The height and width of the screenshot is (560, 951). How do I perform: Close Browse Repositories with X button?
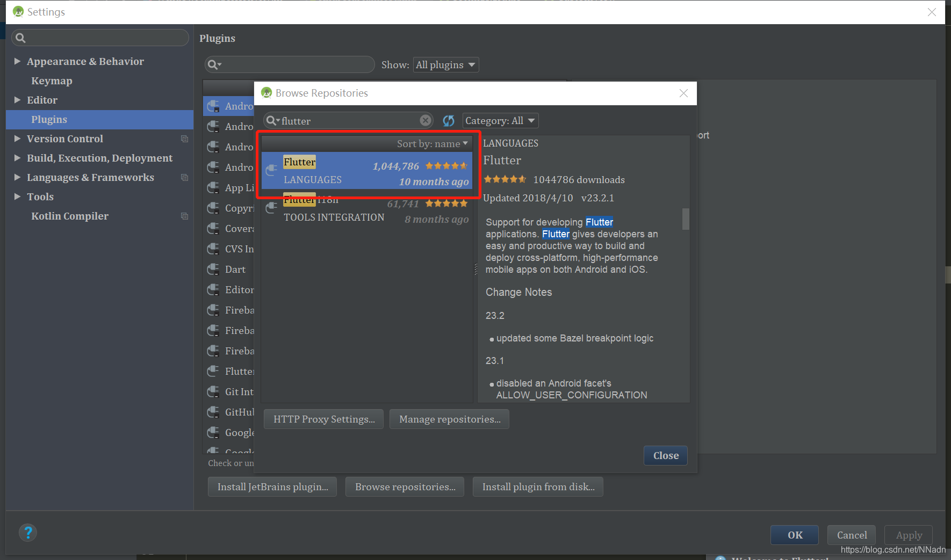[683, 93]
